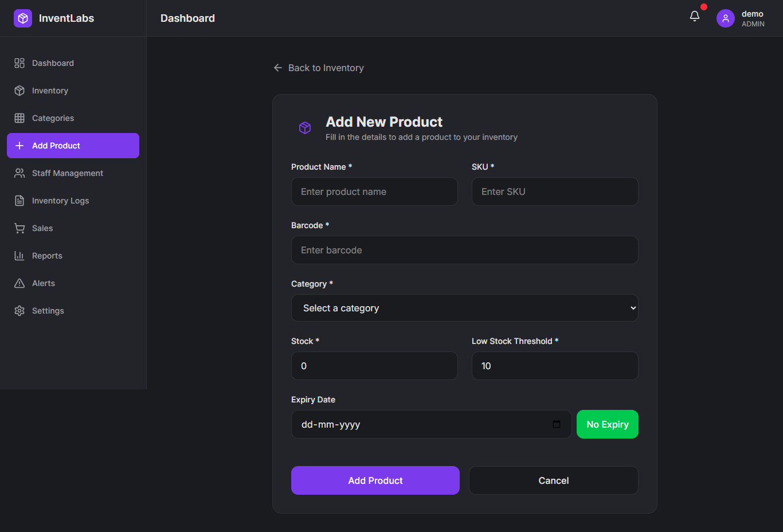This screenshot has width=783, height=532.
Task: Click the calendar icon in Expiry Date
Action: coord(556,424)
